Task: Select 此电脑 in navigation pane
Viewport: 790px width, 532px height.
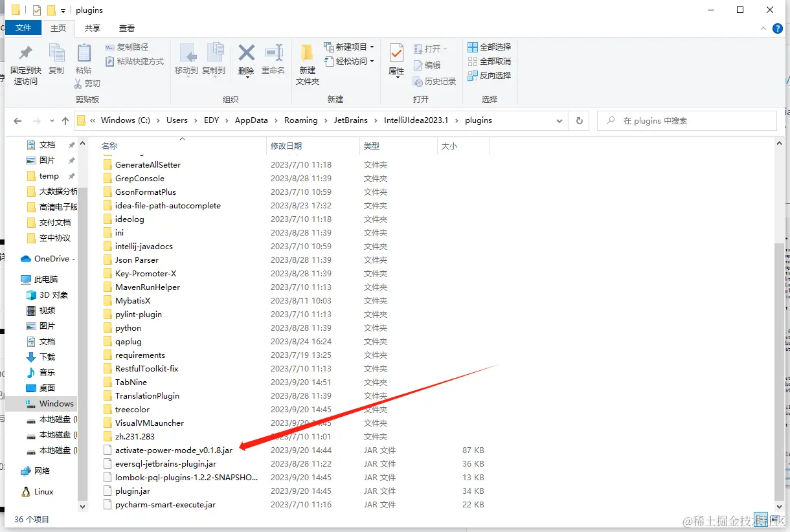Action: tap(39, 280)
